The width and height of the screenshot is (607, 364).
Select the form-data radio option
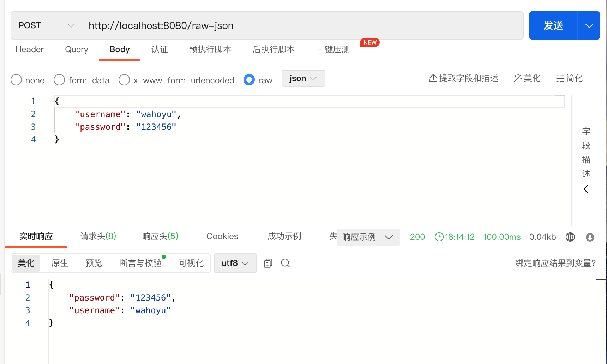(x=59, y=80)
